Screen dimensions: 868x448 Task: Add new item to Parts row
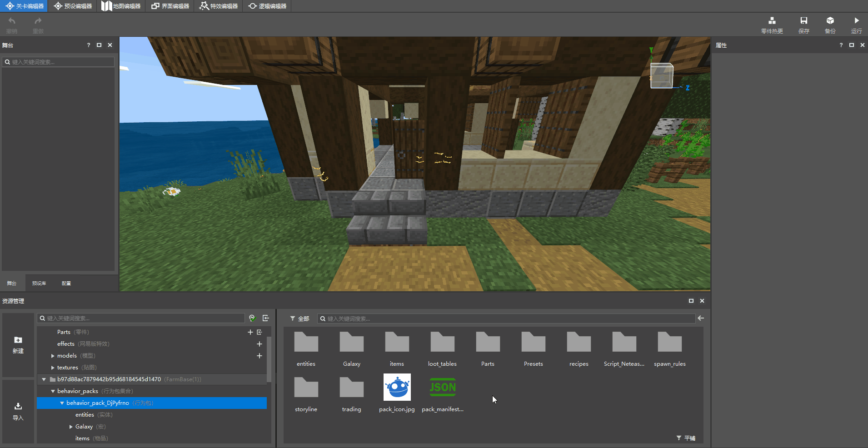[x=250, y=332]
